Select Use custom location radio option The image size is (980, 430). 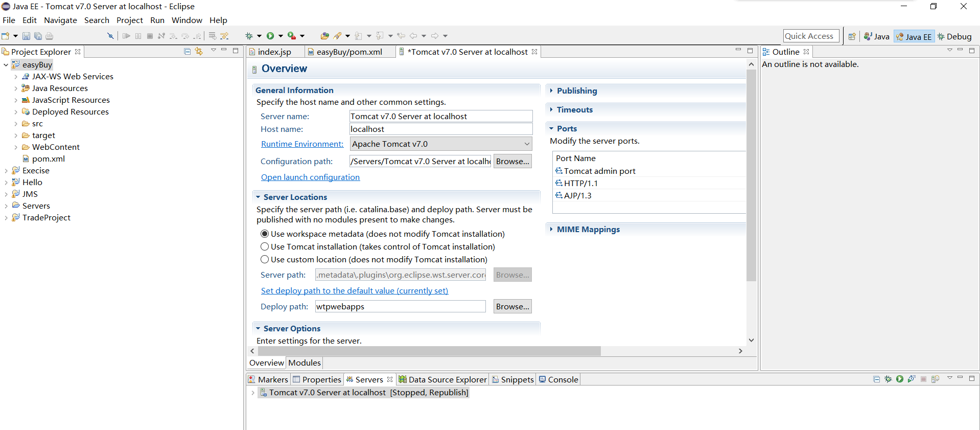click(x=265, y=259)
